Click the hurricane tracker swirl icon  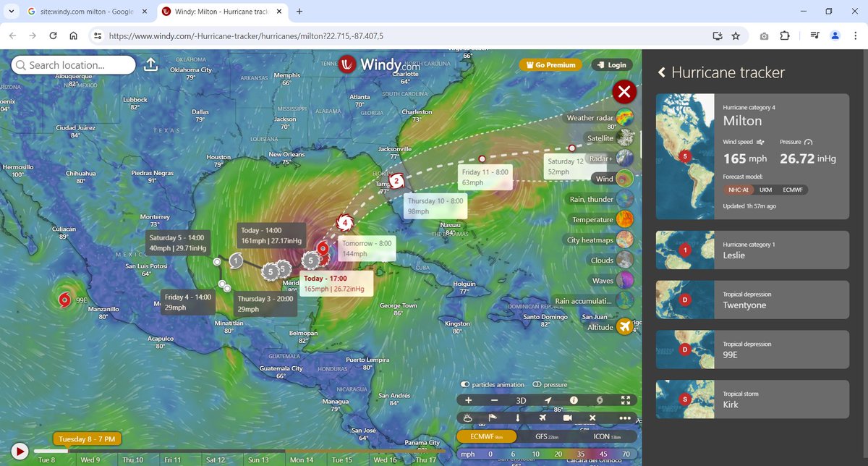pos(600,399)
